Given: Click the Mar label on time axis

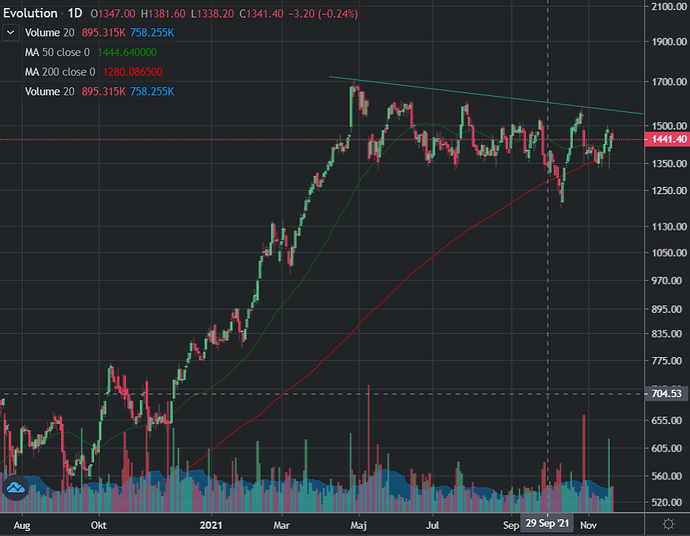Looking at the screenshot, I should click(x=282, y=525).
